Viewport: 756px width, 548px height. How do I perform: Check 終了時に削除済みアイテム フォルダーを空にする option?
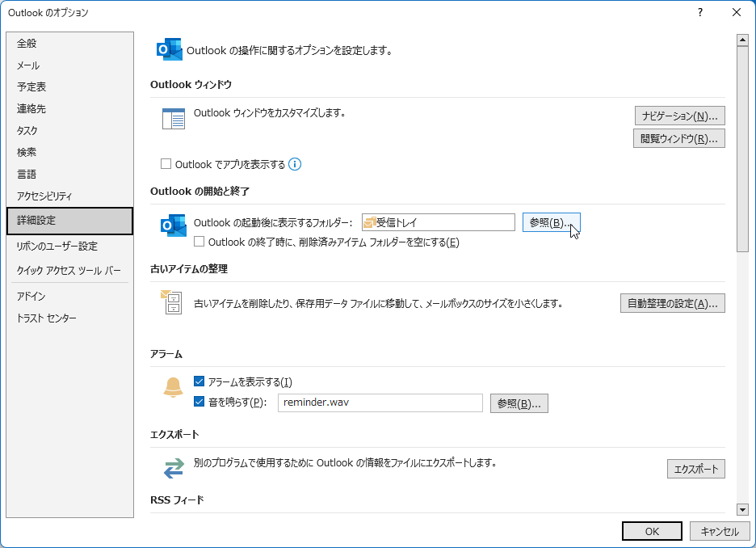(199, 241)
